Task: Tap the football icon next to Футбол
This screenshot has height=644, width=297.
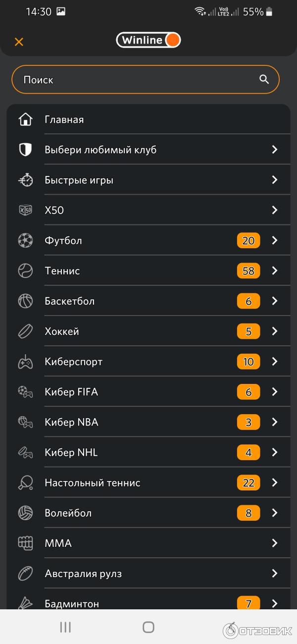Action: click(x=25, y=241)
